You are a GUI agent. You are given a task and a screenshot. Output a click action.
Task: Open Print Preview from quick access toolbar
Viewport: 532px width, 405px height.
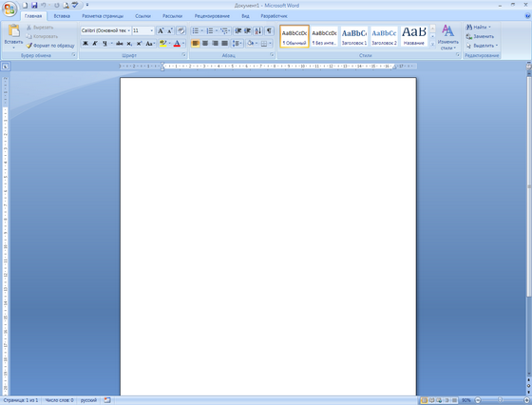coord(66,5)
